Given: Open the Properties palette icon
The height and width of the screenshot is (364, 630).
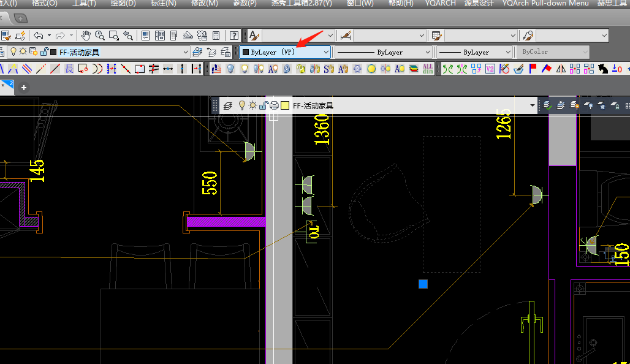Looking at the screenshot, I should pos(145,36).
